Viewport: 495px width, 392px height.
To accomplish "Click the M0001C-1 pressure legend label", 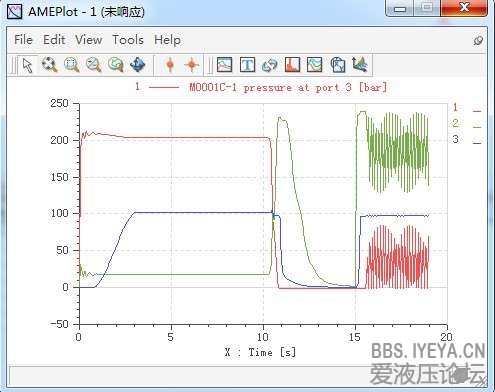I will tap(288, 88).
